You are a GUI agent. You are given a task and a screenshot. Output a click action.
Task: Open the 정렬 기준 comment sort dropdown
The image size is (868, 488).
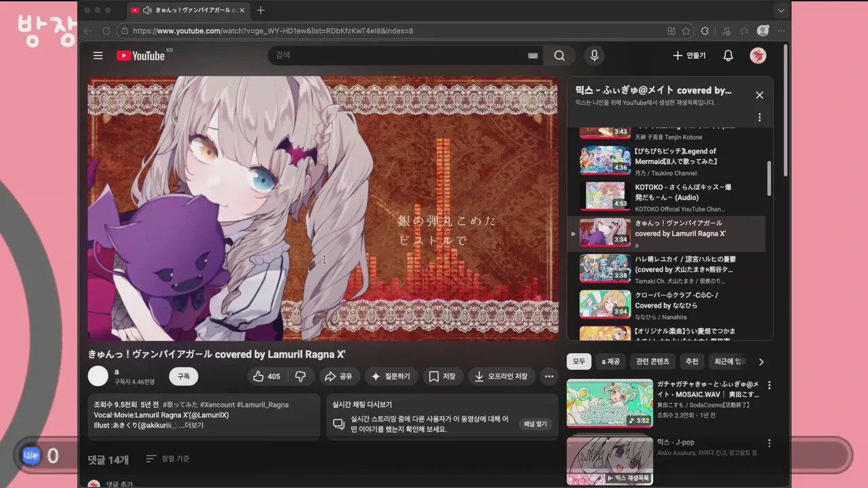coord(168,459)
